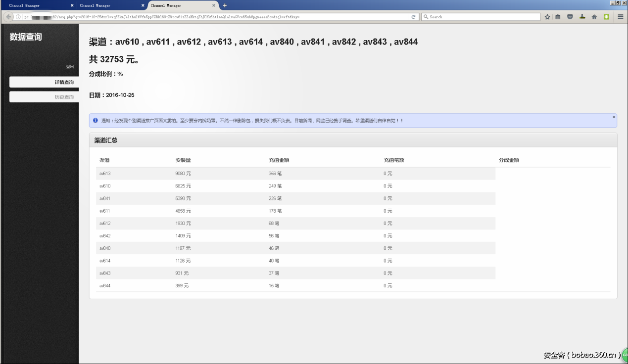The height and width of the screenshot is (364, 628).
Task: Reload the page with the refresh icon
Action: point(414,17)
